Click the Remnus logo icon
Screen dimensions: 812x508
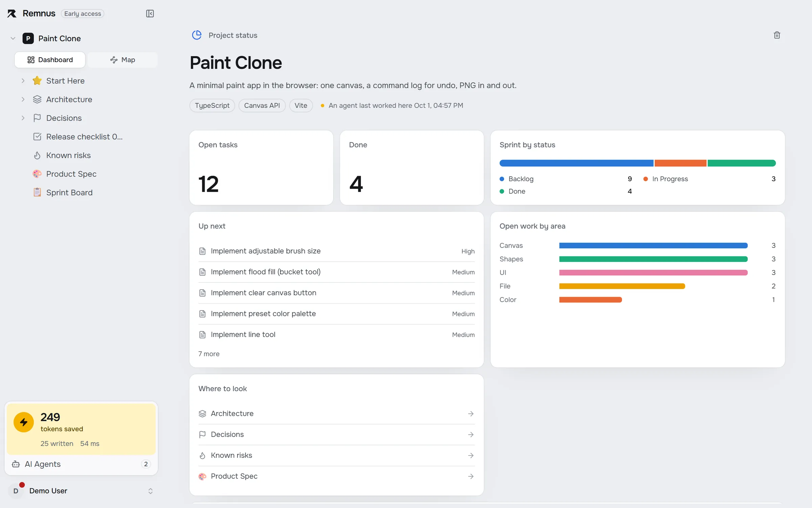[12, 14]
